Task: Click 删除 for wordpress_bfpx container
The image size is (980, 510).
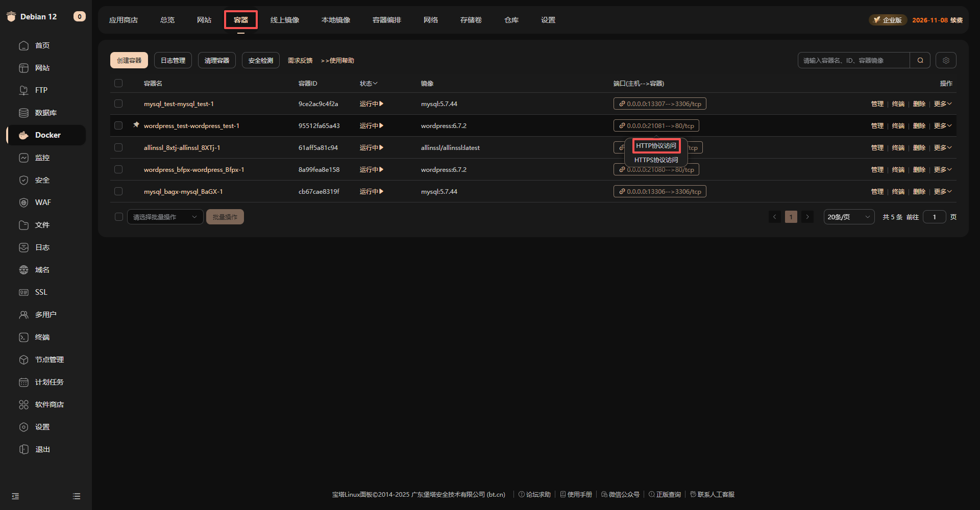Action: tap(919, 169)
